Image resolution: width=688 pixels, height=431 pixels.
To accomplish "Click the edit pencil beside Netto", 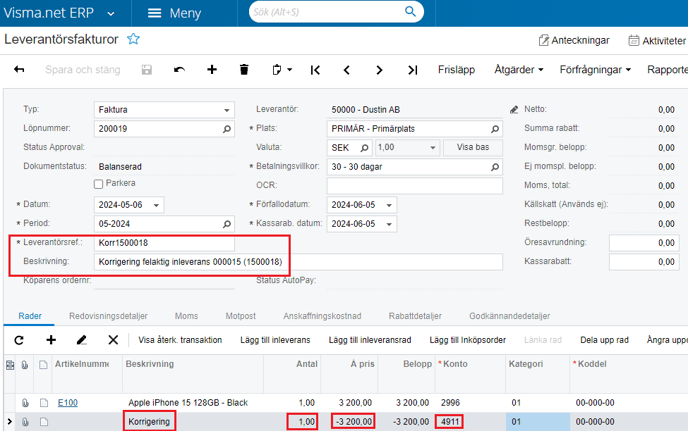I will click(514, 110).
